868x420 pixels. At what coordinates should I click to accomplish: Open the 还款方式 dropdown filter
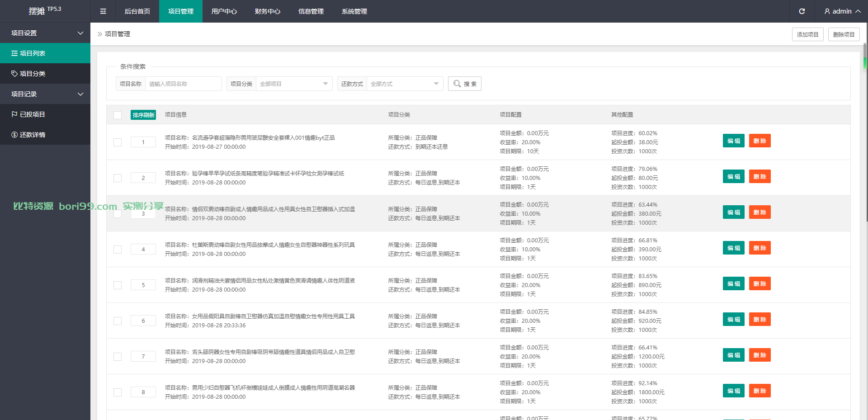[405, 84]
